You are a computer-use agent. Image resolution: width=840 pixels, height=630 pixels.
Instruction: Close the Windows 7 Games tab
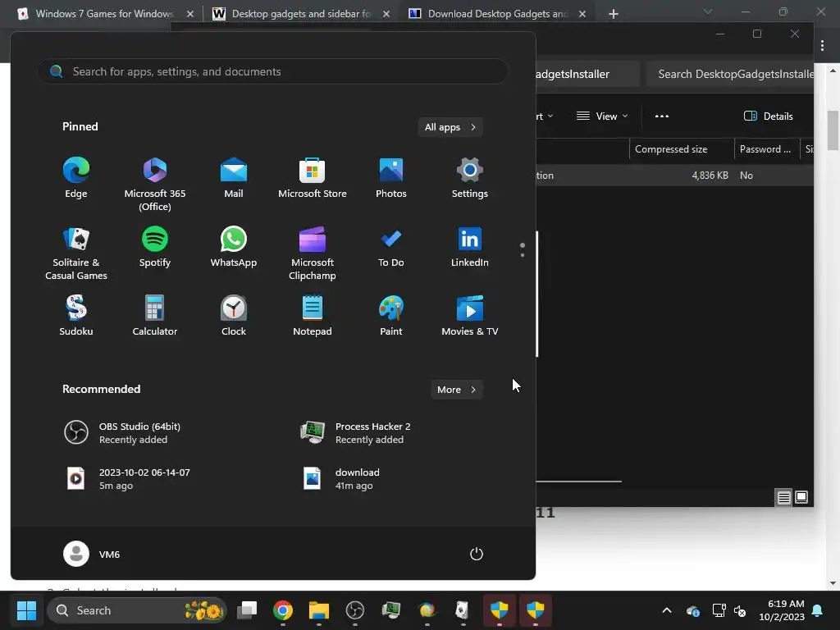190,14
